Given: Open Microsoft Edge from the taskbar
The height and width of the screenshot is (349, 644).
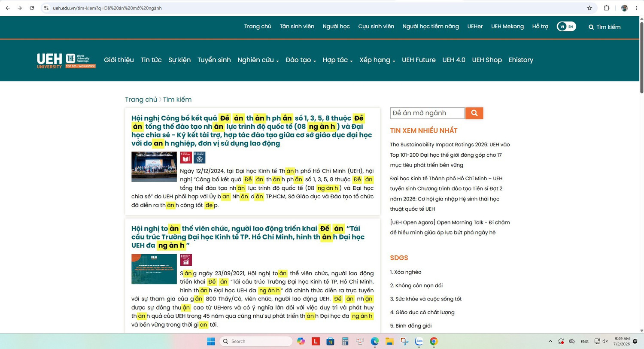Looking at the screenshot, I should pyautogui.click(x=375, y=341).
